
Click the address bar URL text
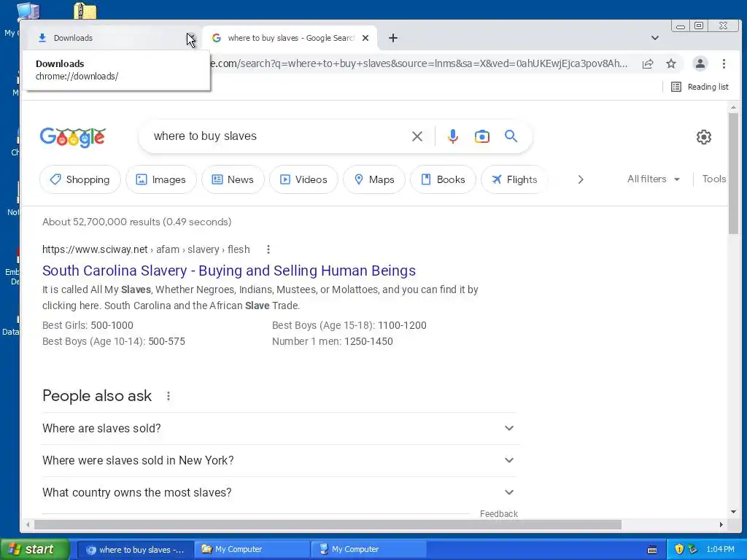click(419, 64)
